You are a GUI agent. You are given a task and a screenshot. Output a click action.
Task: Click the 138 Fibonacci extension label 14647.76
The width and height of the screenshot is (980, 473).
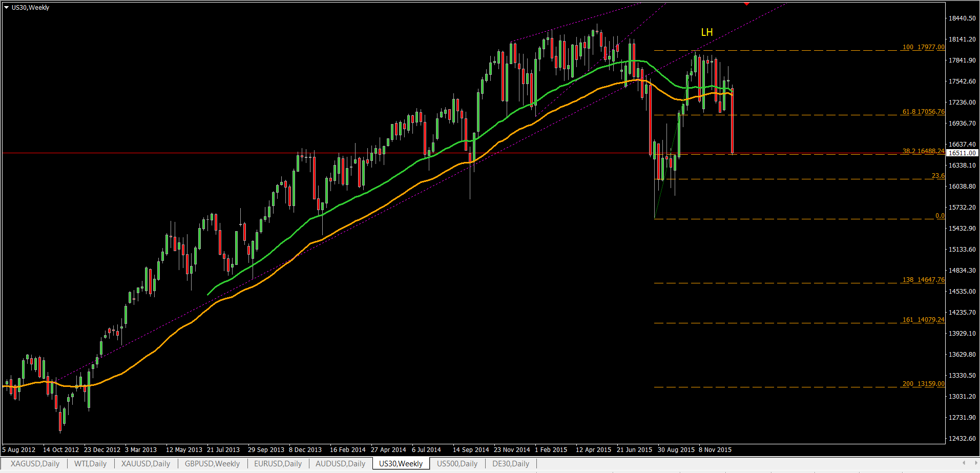click(923, 280)
